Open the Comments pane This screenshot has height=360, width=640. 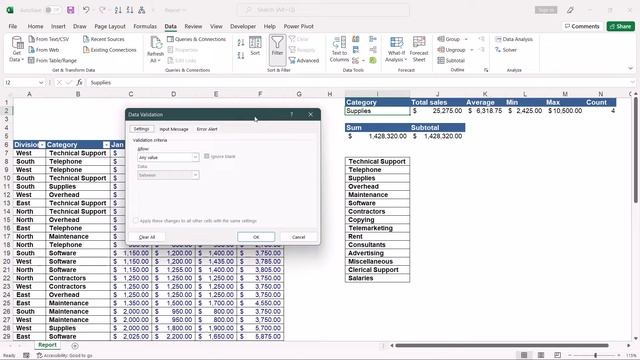(x=582, y=26)
